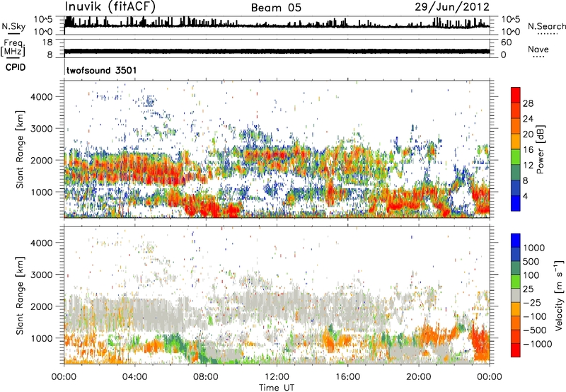This screenshot has width=566, height=392.
Task: Click the 'N.Sky' legend label
Action: click(x=13, y=26)
